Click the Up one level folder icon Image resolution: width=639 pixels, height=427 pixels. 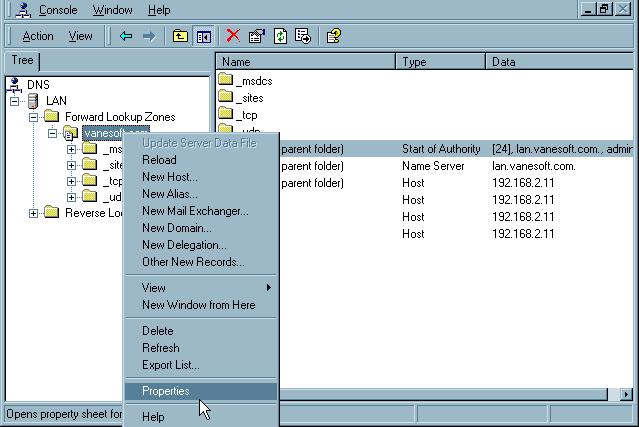pos(180,36)
